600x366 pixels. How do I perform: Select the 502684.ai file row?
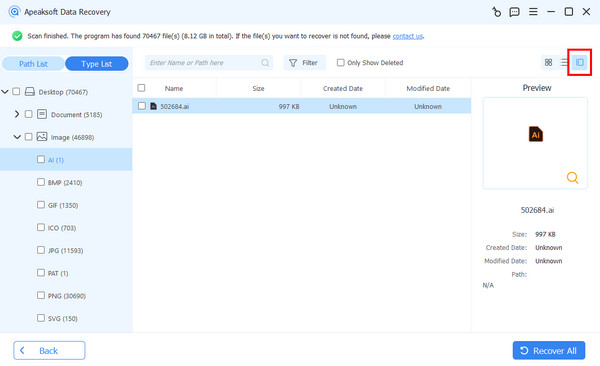pyautogui.click(x=302, y=106)
